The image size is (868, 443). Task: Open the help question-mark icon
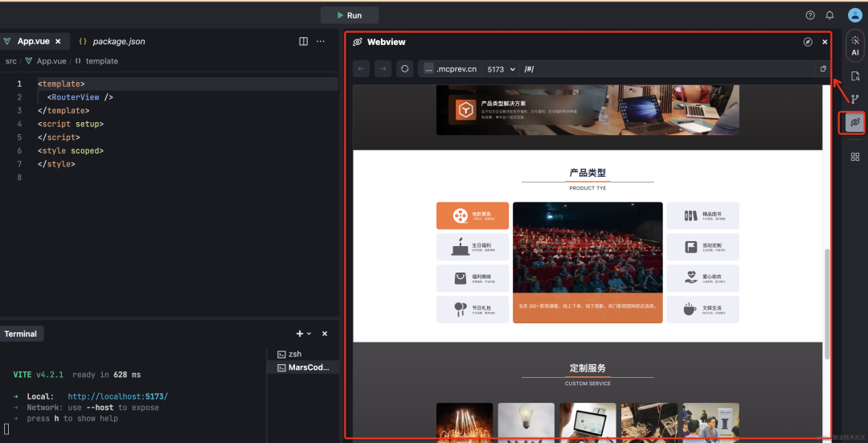click(x=810, y=15)
